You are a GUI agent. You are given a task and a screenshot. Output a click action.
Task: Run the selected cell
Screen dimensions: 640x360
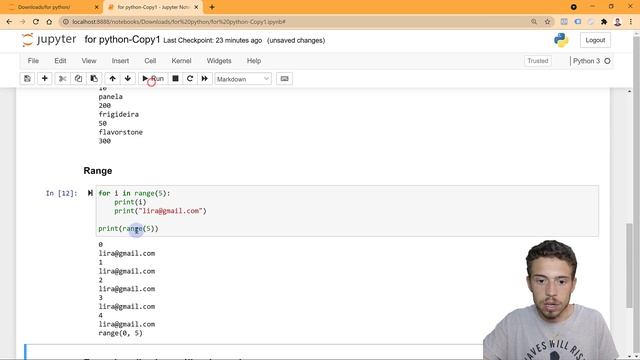[153, 79]
